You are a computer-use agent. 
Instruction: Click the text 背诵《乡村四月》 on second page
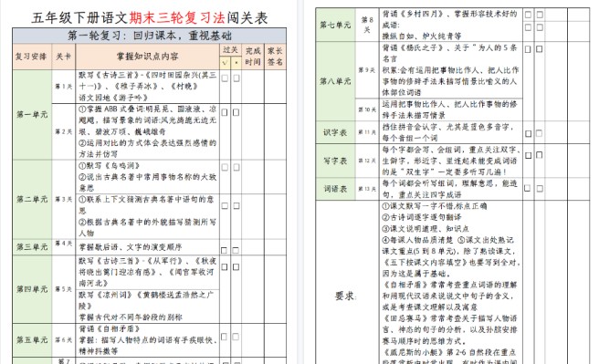point(413,14)
